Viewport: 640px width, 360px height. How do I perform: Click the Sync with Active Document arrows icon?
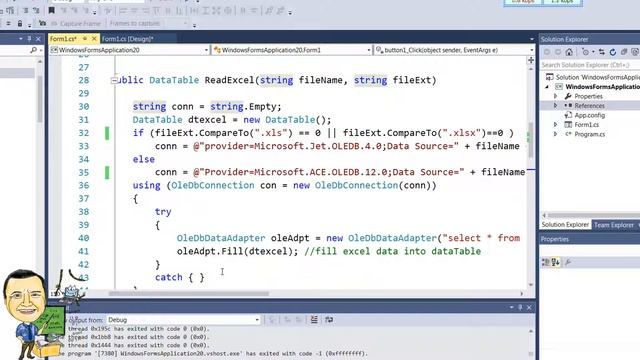tap(602, 52)
